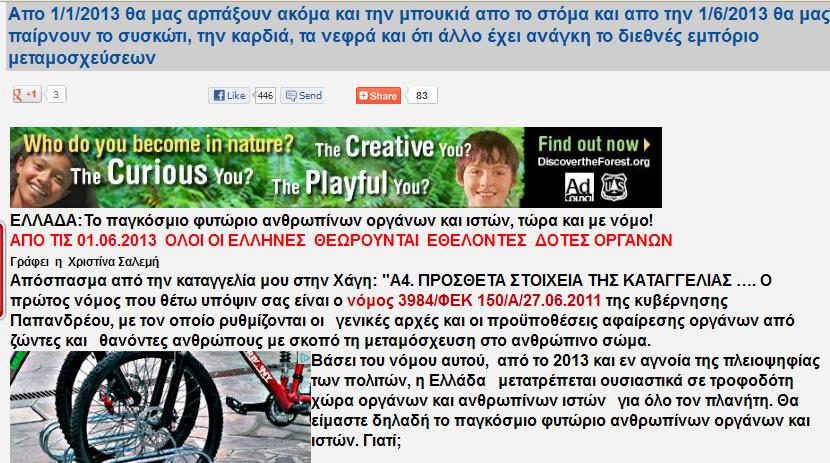
Task: Click the red Share button
Action: 378,96
